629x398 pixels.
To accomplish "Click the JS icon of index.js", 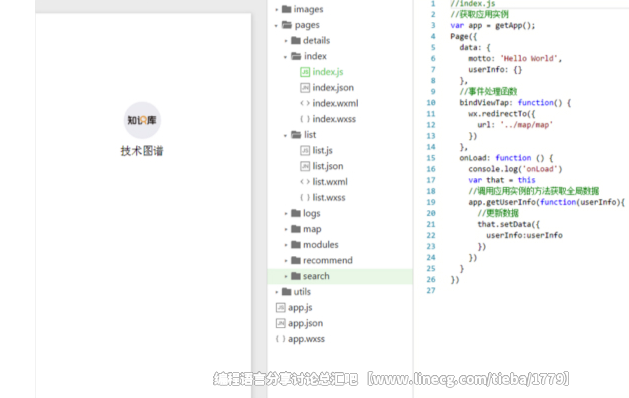I will 305,72.
